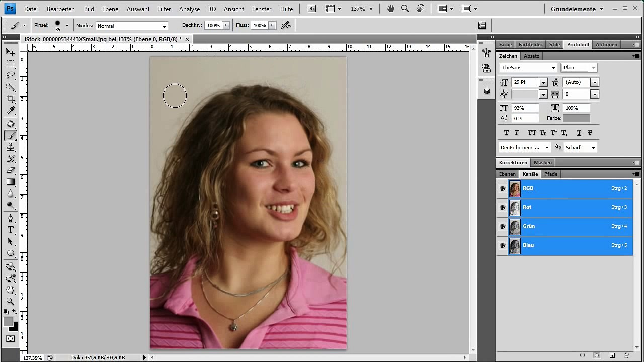Switch to the Farbfelder tab
The width and height of the screenshot is (644, 362).
(530, 45)
